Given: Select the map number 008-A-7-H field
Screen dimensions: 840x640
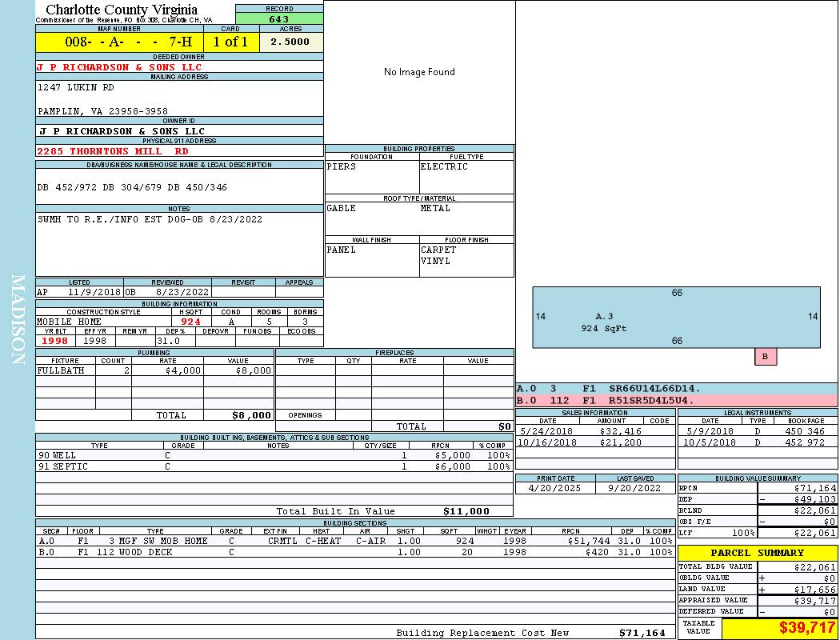Looking at the screenshot, I should tap(119, 42).
